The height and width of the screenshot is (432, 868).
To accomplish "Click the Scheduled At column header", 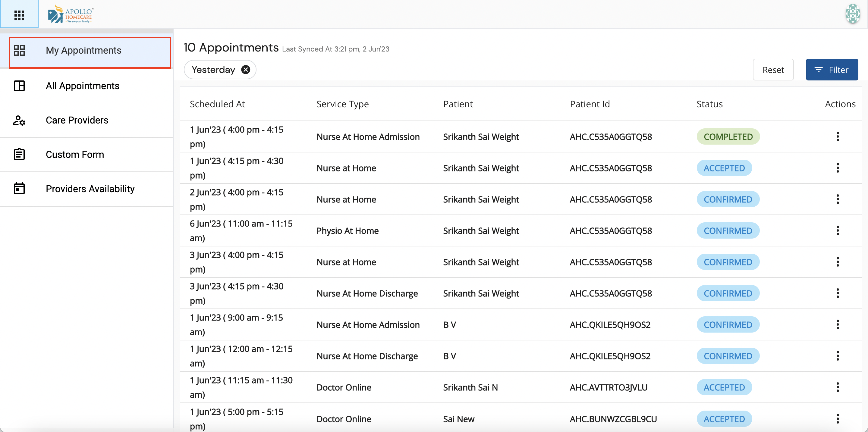I will [x=217, y=104].
